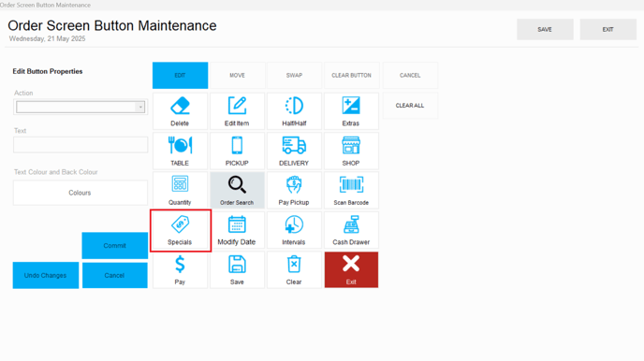
Task: Click the CLEAR ALL button
Action: [410, 106]
